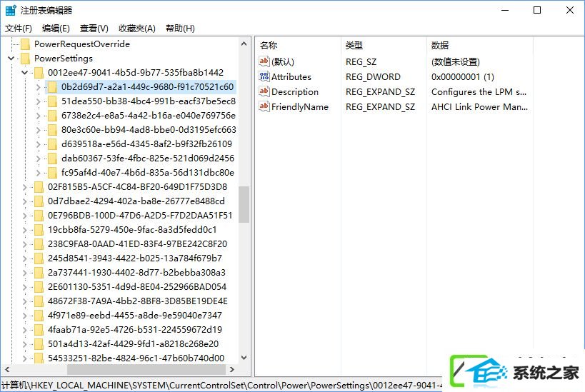
Task: Click folder icon of 238C9FA8-0AAD-41ED key
Action: click(39, 244)
